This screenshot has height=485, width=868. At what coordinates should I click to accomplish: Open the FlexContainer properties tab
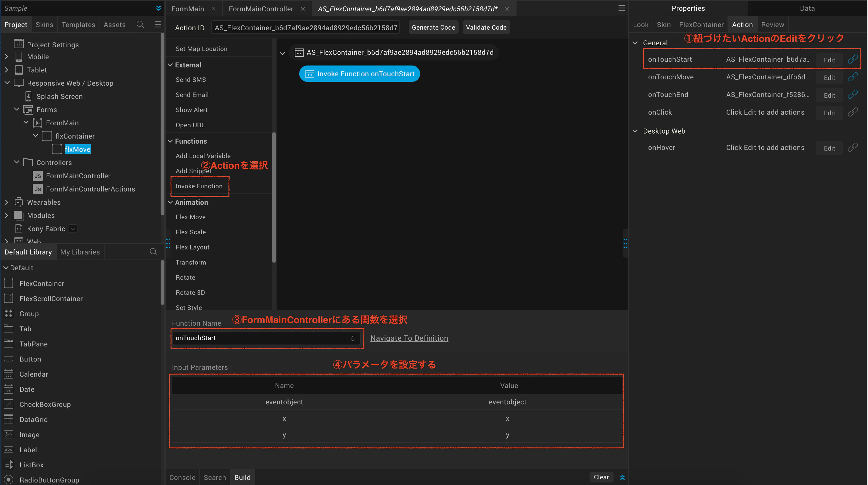(x=701, y=25)
